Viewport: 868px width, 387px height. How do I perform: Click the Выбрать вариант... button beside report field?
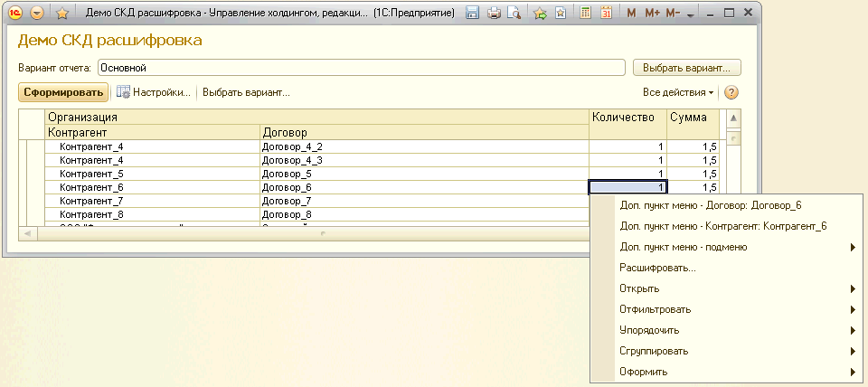coord(687,67)
